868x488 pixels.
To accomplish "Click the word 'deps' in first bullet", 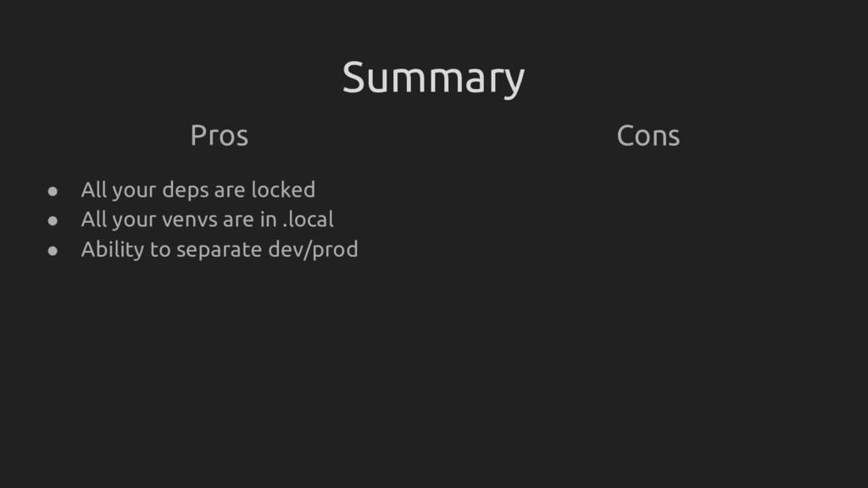I will click(186, 191).
